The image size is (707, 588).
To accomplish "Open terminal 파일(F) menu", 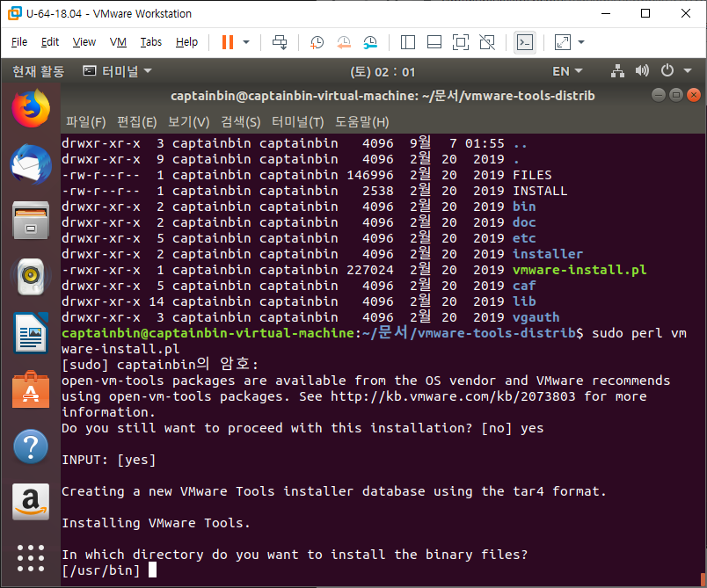I will click(85, 122).
